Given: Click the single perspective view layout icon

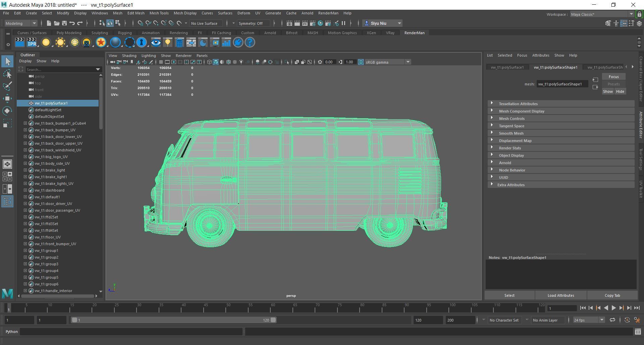Looking at the screenshot, I should 7,164.
